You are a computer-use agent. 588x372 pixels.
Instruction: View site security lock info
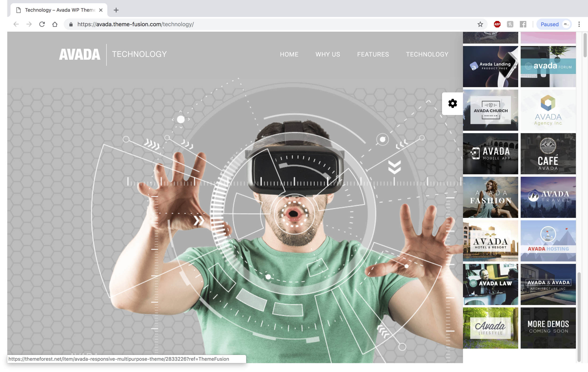(x=71, y=24)
